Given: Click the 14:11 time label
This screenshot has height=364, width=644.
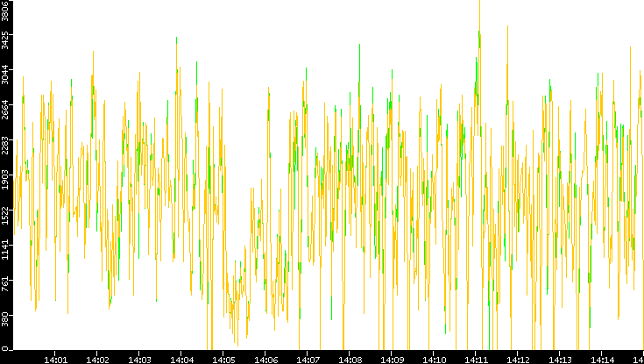Looking at the screenshot, I should coord(476,359).
